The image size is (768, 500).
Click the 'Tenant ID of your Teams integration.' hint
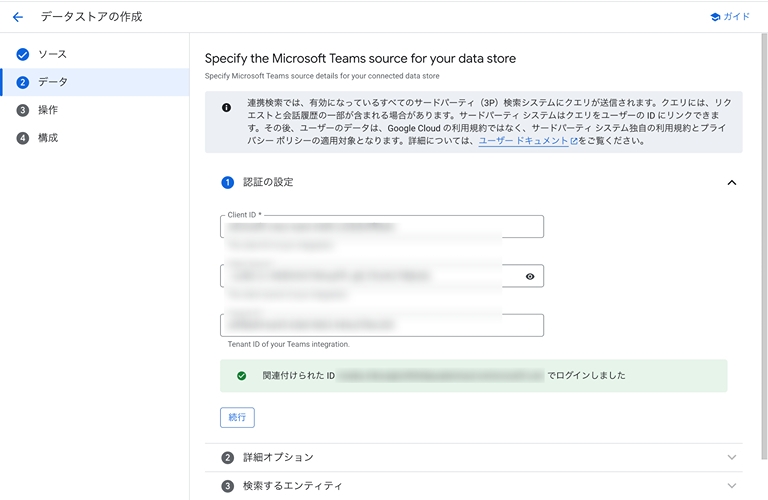point(288,344)
